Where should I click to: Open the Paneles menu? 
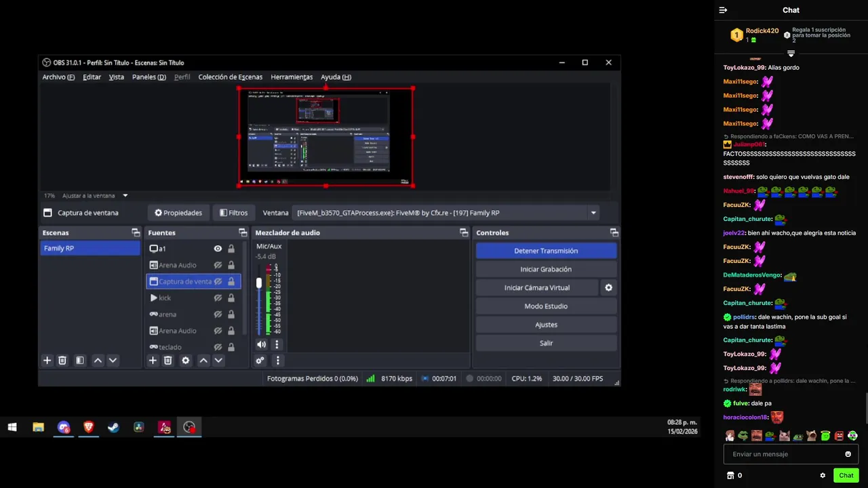pyautogui.click(x=149, y=77)
